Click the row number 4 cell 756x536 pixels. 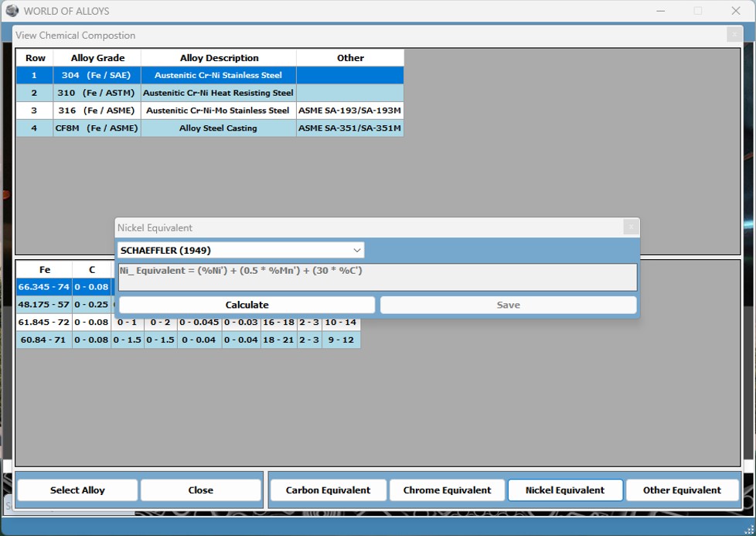tap(35, 128)
